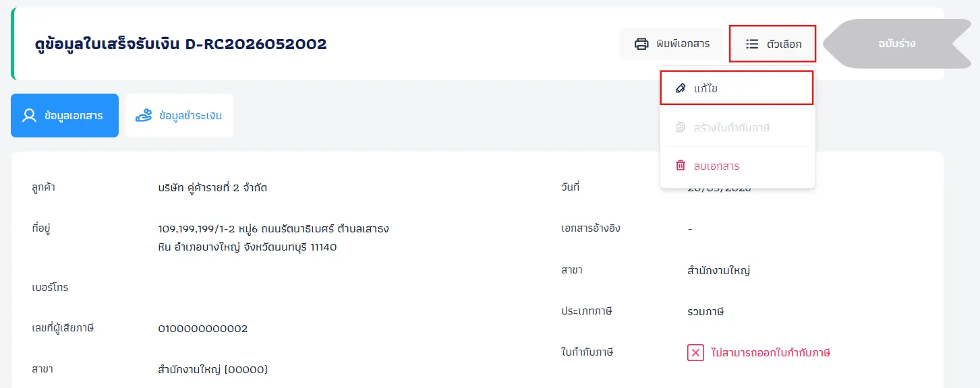Select แก้ไข from the options menu
980x388 pixels.
pos(737,88)
